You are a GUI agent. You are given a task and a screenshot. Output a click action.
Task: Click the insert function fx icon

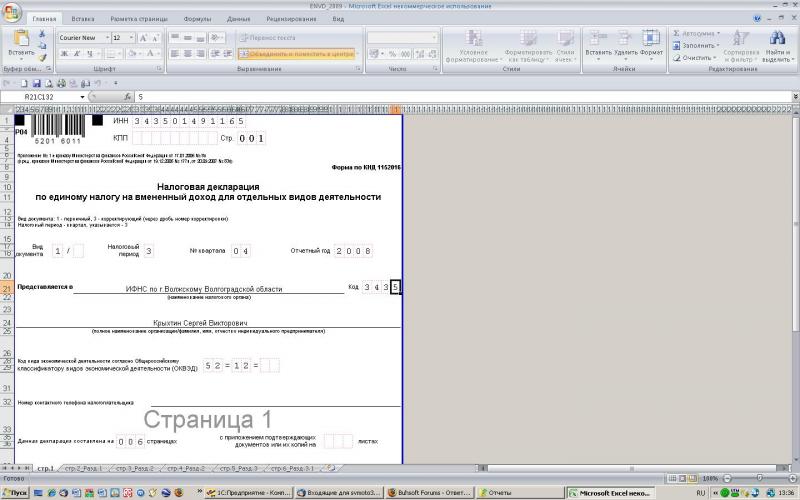tap(127, 97)
